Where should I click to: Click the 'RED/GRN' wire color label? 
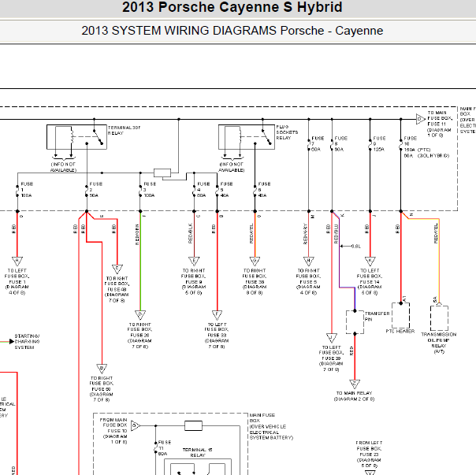click(137, 234)
